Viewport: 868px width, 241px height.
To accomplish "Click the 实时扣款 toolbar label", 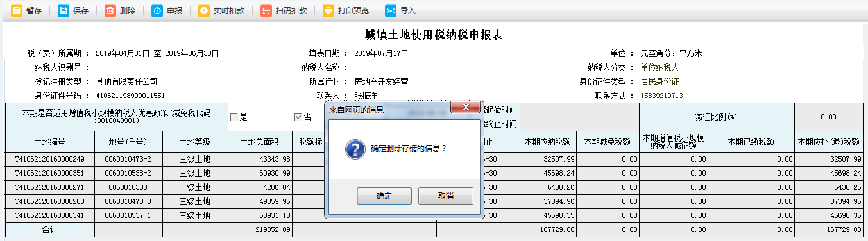I will (x=229, y=11).
